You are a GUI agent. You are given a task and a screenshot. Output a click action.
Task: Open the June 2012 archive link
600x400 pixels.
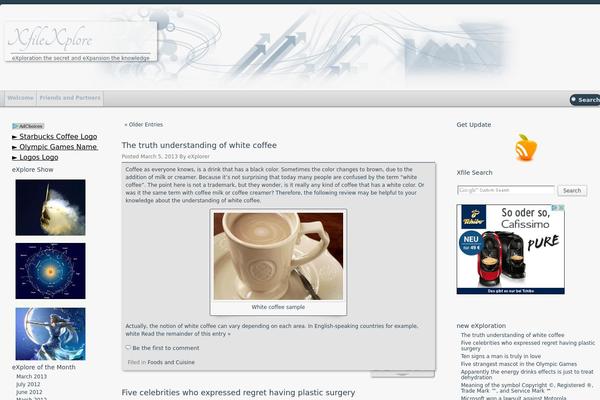tap(29, 392)
